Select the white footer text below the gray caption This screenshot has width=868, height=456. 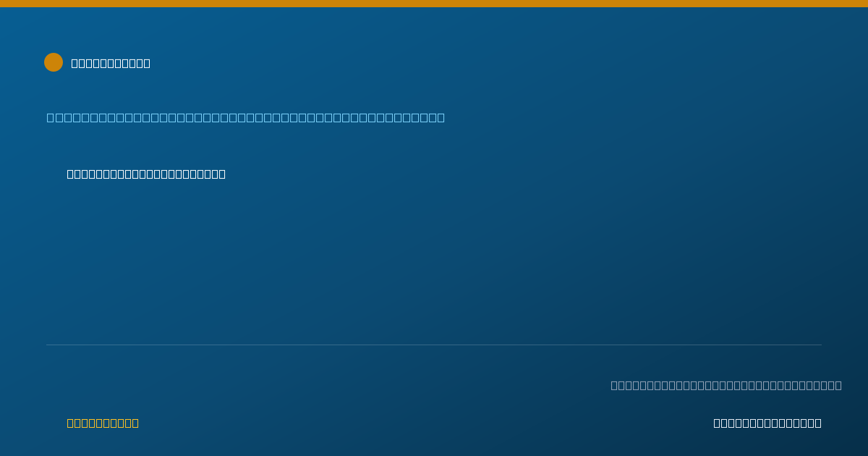[x=767, y=423]
